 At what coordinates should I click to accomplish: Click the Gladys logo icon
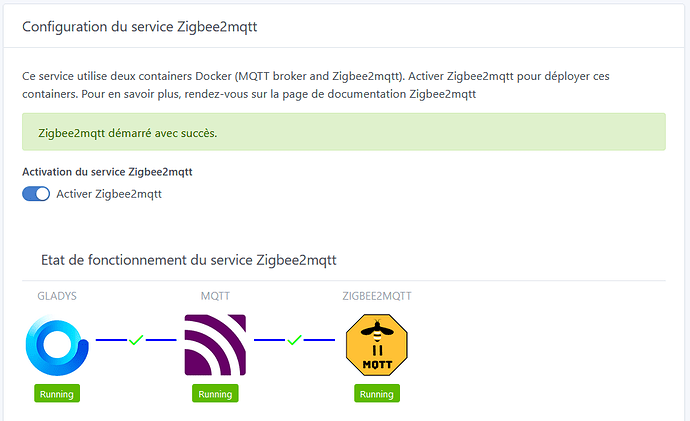tap(56, 346)
